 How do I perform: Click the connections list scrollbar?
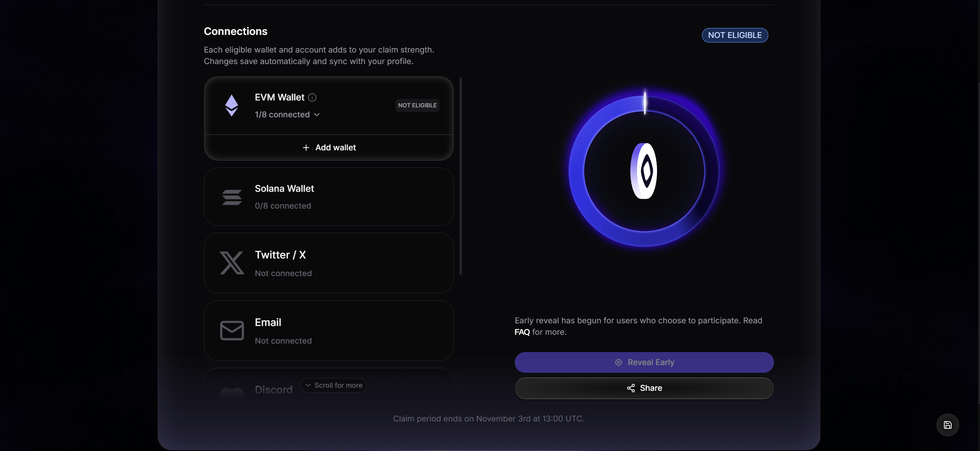pyautogui.click(x=460, y=176)
